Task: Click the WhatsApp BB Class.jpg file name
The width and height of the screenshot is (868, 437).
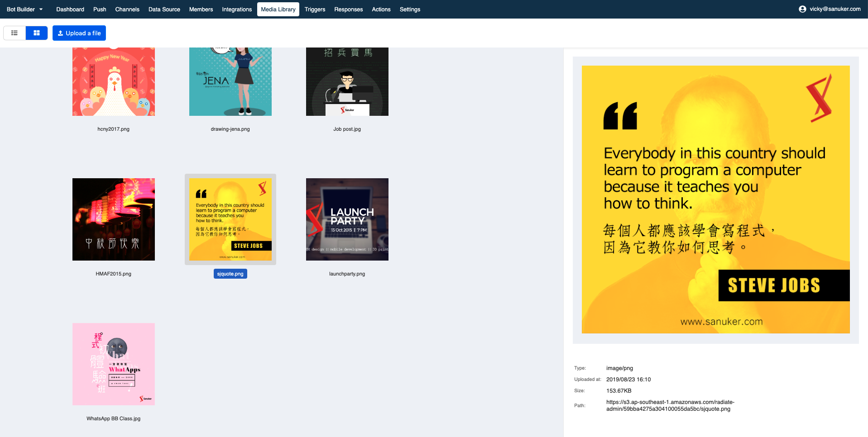Action: [114, 418]
